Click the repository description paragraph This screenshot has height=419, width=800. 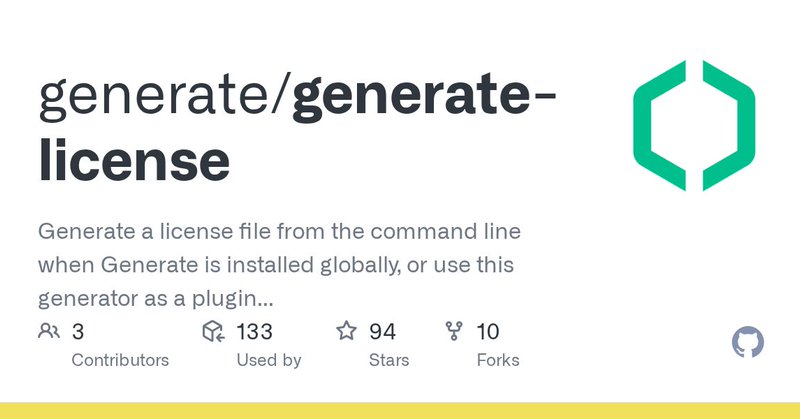click(x=280, y=265)
